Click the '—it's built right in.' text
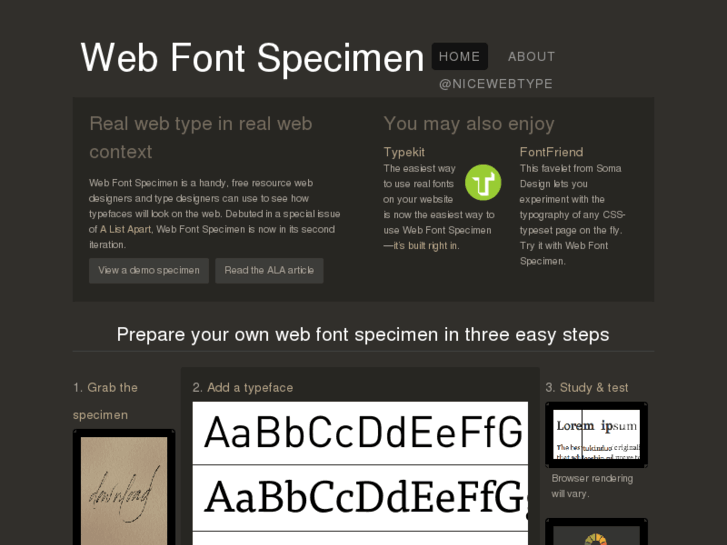Viewport: 727px width, 545px height. (x=421, y=246)
